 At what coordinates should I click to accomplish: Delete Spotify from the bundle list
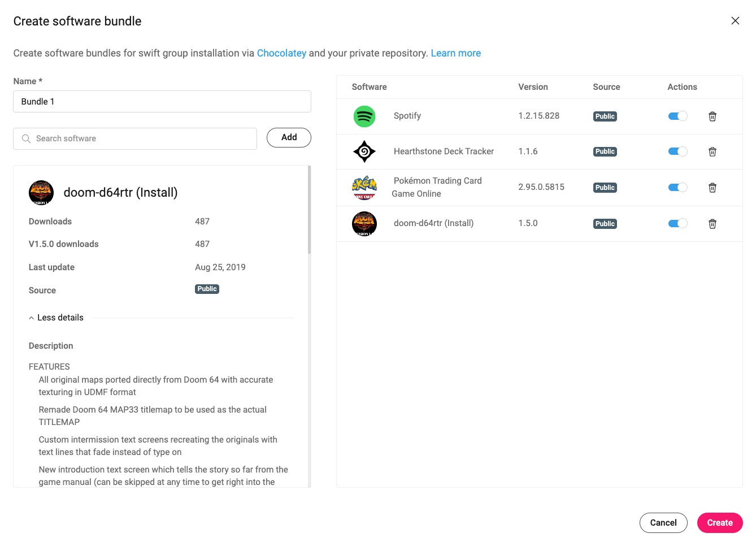(x=712, y=116)
